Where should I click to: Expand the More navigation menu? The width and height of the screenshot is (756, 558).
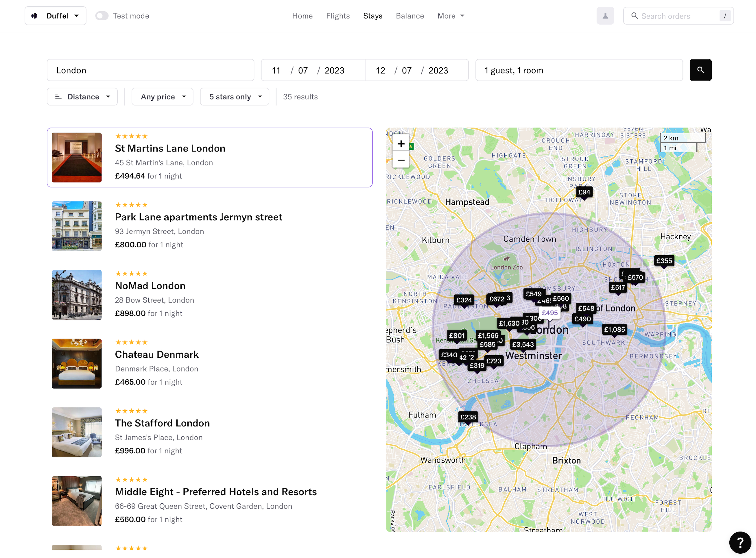pyautogui.click(x=451, y=16)
